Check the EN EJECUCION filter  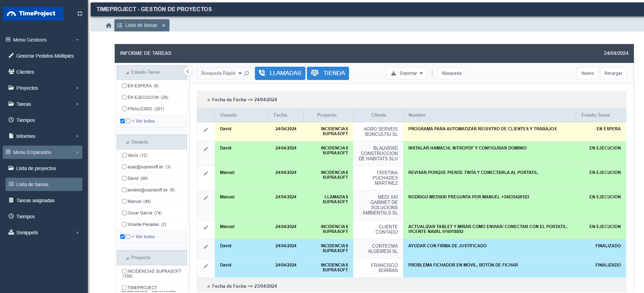(x=124, y=97)
